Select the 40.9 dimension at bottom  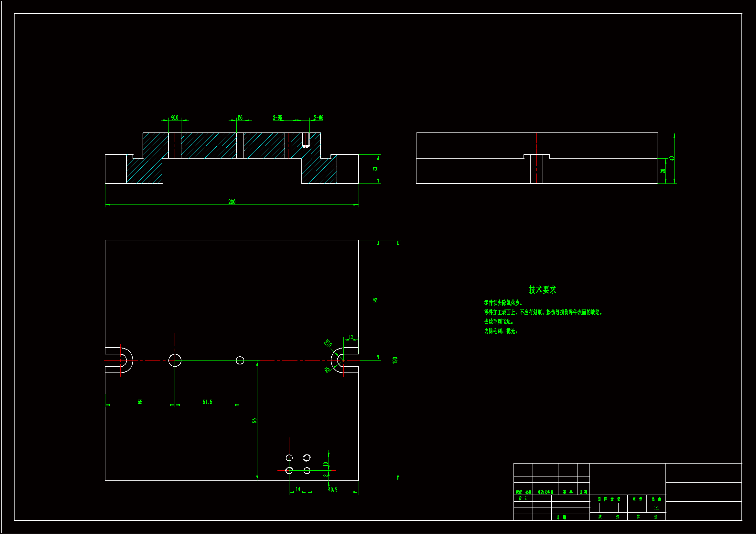click(x=332, y=489)
